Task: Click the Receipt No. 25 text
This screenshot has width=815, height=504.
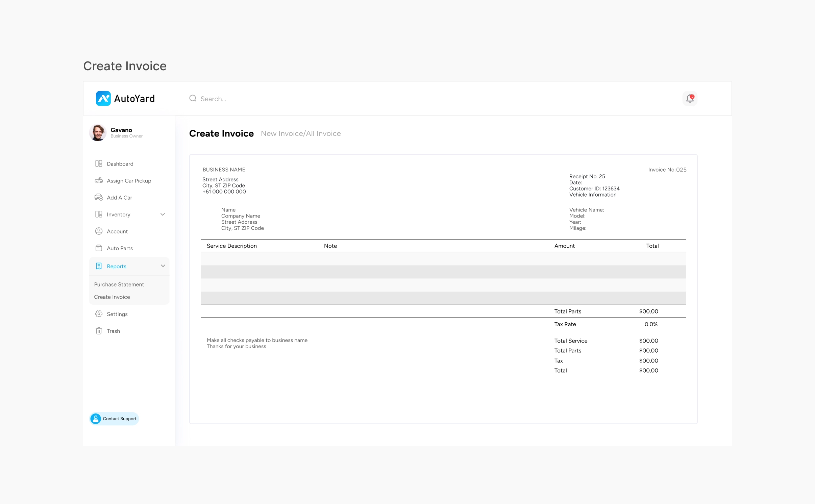Action: coord(587,176)
